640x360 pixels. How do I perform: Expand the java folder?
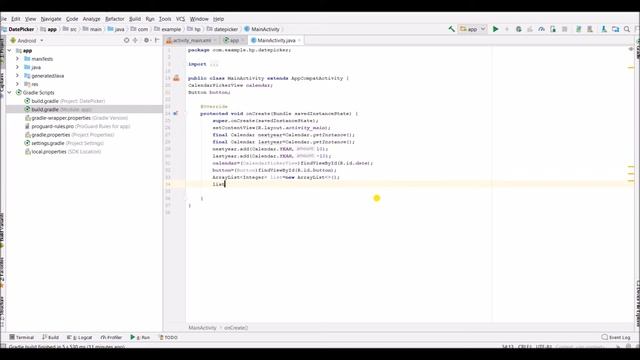[x=17, y=67]
